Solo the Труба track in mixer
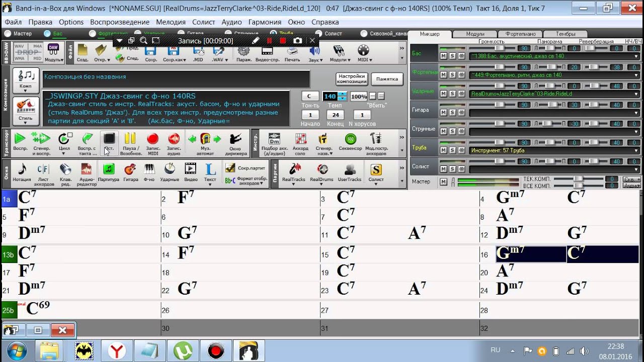The width and height of the screenshot is (644, 362). (452, 150)
